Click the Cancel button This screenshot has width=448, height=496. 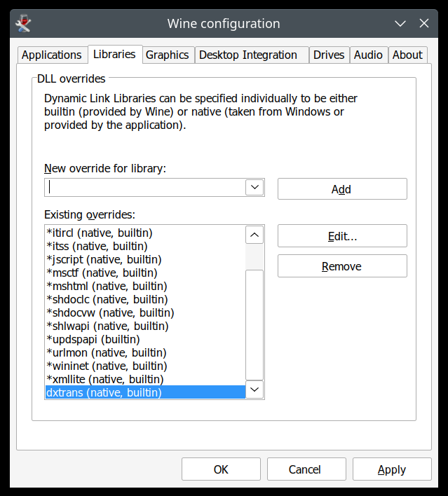pos(306,469)
